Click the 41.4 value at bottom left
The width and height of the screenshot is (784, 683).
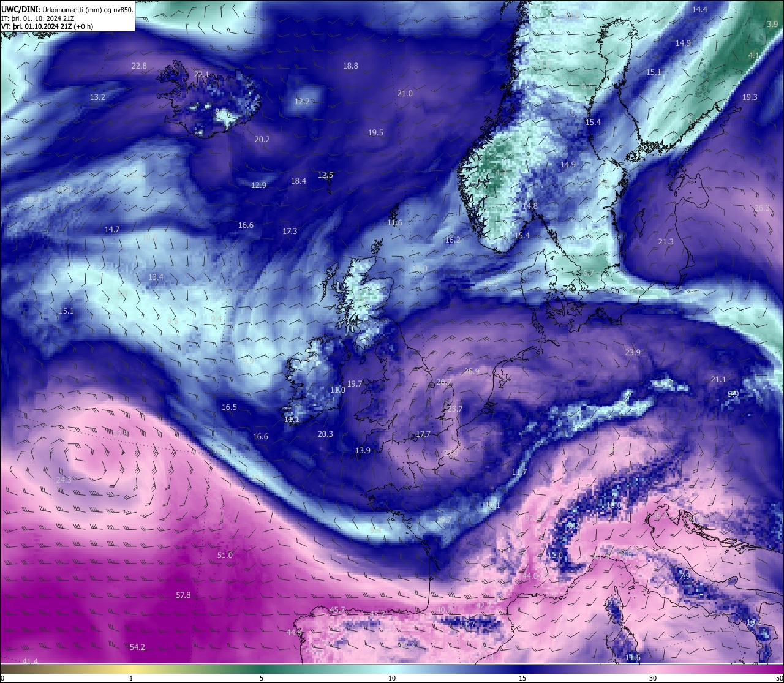30,662
